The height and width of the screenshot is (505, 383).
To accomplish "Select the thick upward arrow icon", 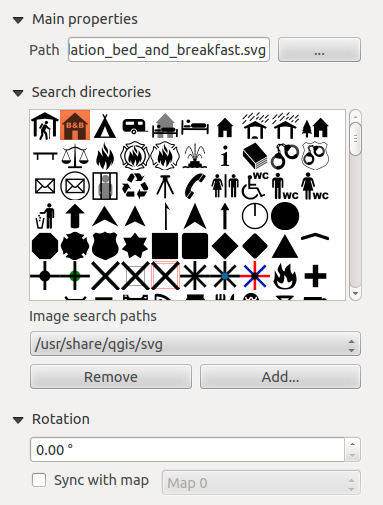I will [x=75, y=216].
